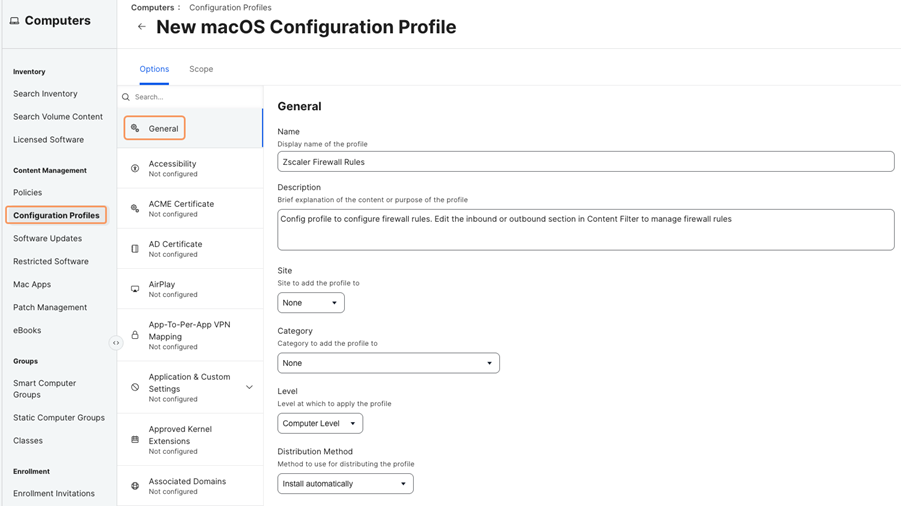901x506 pixels.
Task: Click the Associated Domains globe icon
Action: pos(135,486)
